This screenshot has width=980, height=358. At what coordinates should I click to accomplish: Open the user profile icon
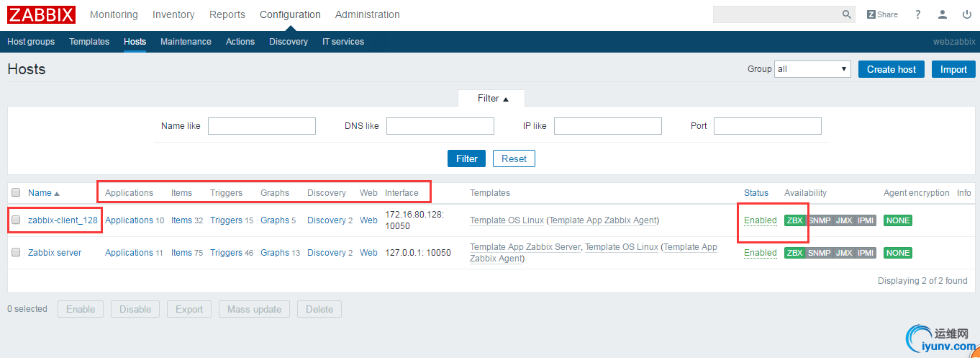(x=943, y=14)
